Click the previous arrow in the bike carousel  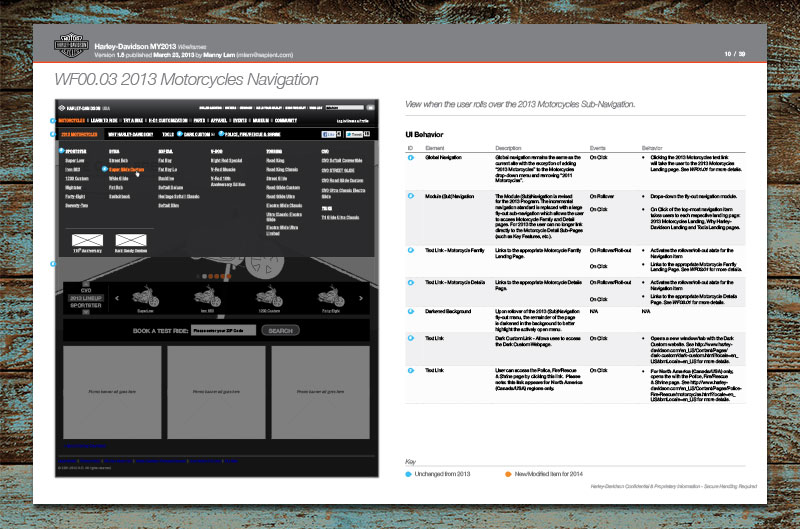click(117, 298)
